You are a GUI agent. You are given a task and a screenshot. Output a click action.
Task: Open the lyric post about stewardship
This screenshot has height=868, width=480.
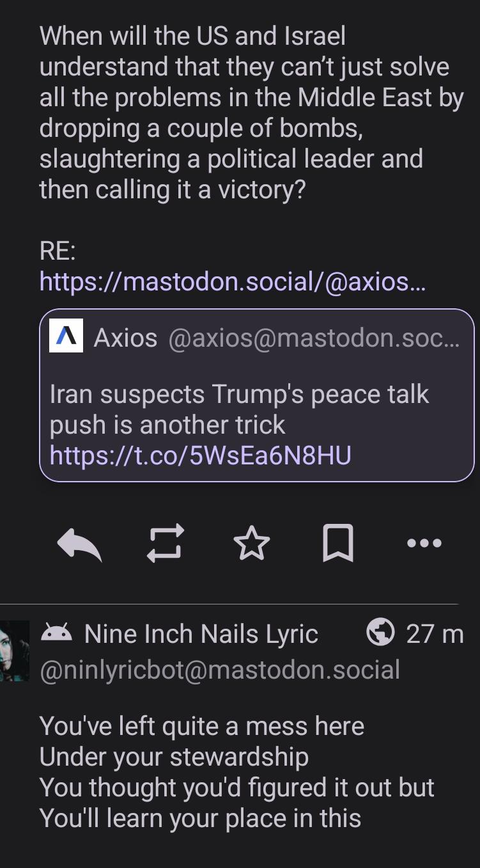236,772
